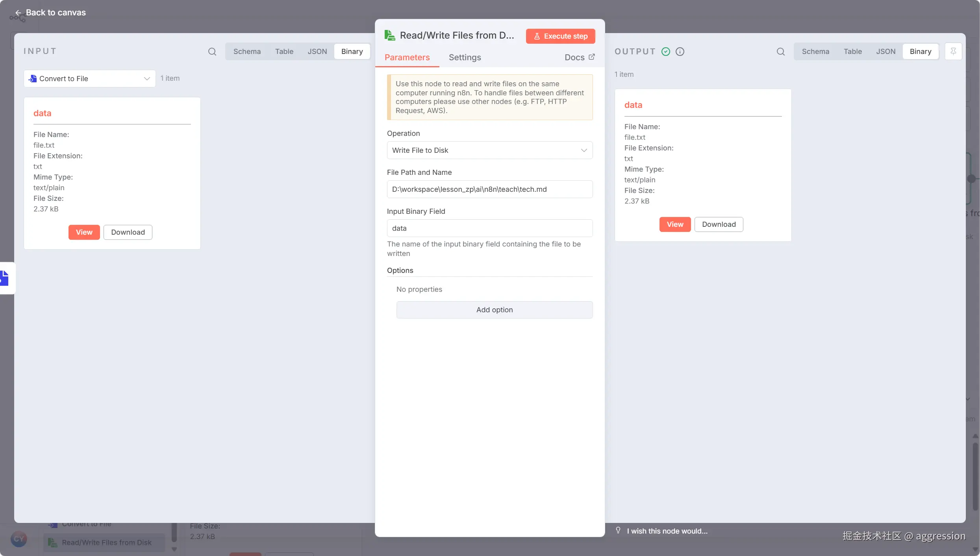Click Add option under Options
The width and height of the screenshot is (980, 556).
(x=494, y=310)
